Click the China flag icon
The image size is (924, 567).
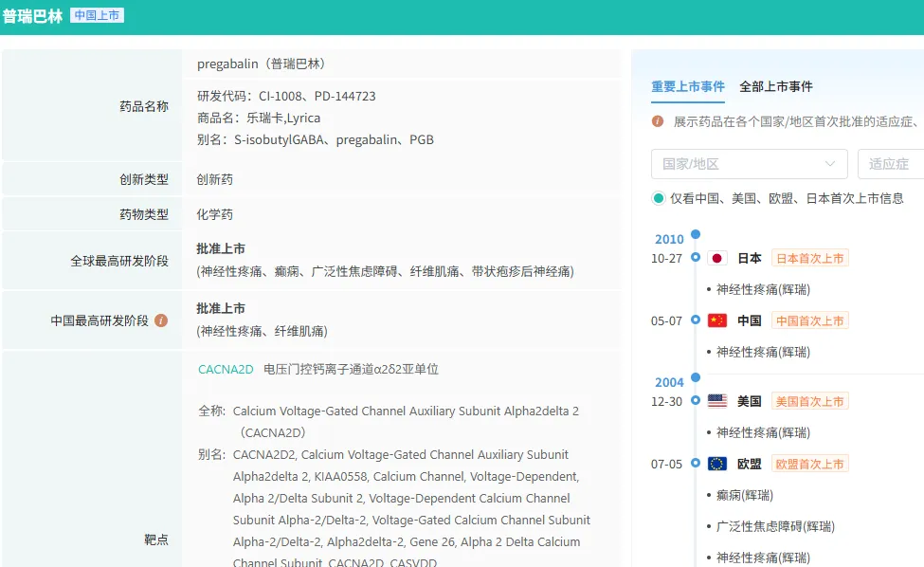click(x=717, y=320)
